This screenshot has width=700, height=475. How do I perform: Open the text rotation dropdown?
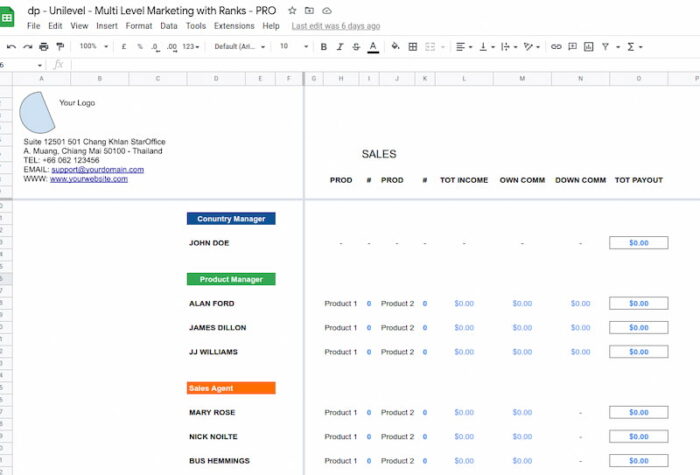532,46
